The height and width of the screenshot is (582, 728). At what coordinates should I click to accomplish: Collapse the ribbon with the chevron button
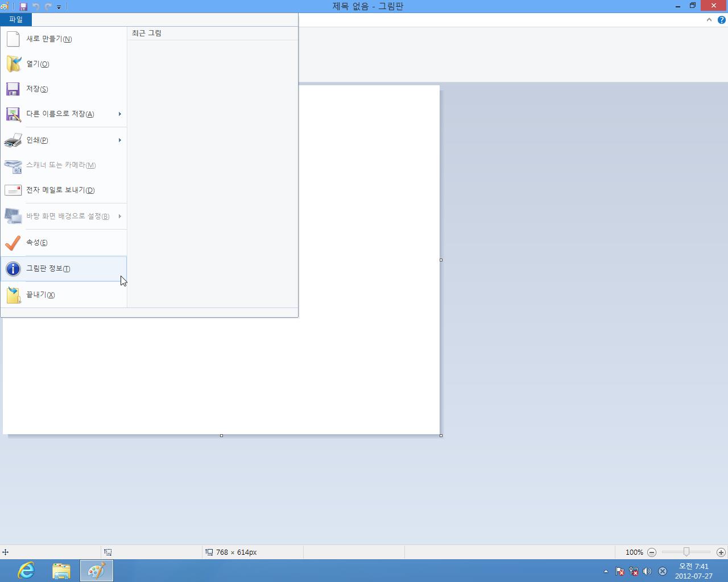[x=709, y=19]
